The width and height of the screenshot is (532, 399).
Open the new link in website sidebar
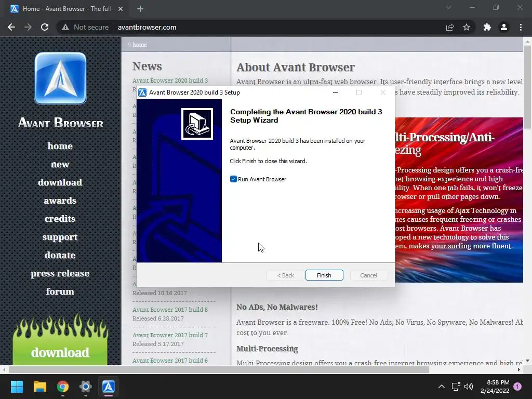pyautogui.click(x=60, y=164)
